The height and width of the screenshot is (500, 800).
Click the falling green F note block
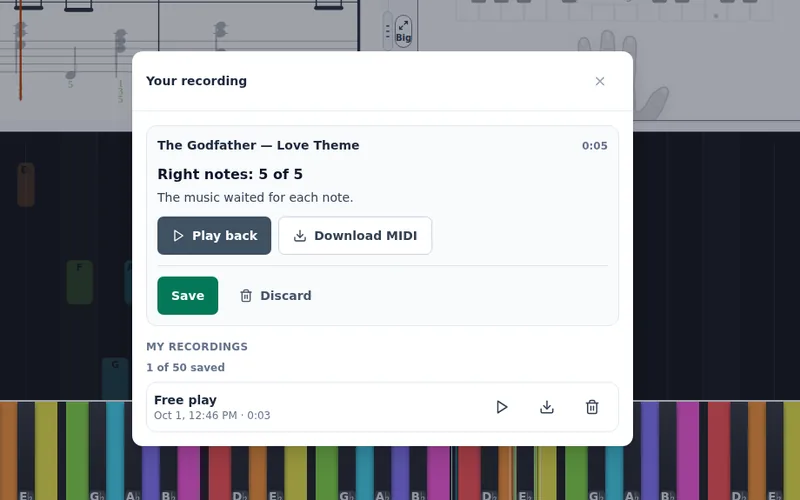(80, 282)
